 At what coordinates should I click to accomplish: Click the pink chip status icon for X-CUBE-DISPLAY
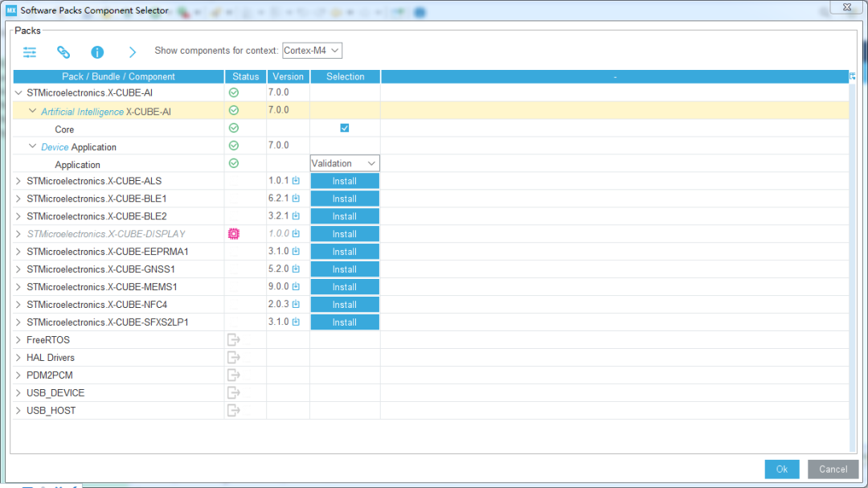(234, 234)
